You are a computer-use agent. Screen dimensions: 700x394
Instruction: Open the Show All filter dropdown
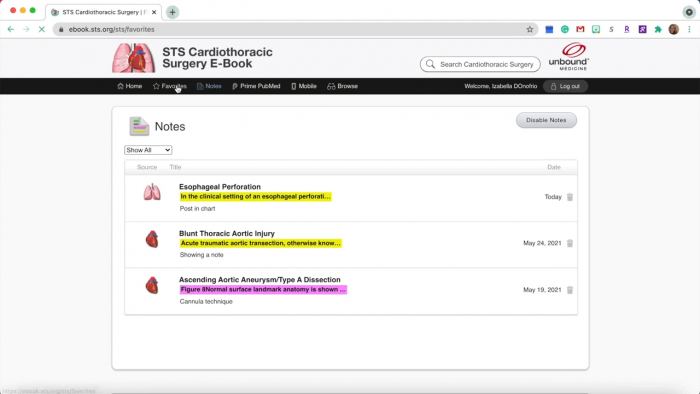148,150
